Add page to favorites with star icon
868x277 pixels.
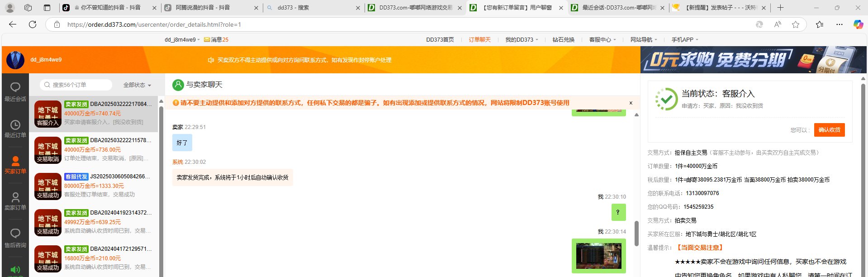pyautogui.click(x=796, y=24)
